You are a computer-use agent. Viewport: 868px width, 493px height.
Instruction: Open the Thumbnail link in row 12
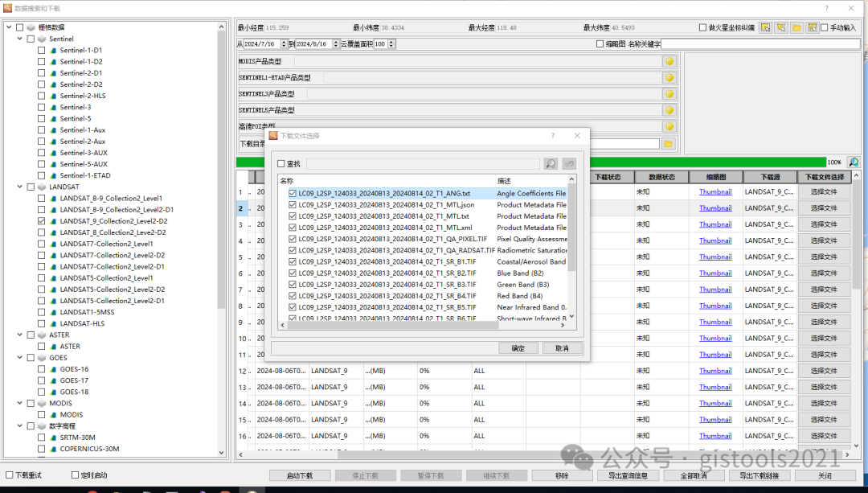715,371
